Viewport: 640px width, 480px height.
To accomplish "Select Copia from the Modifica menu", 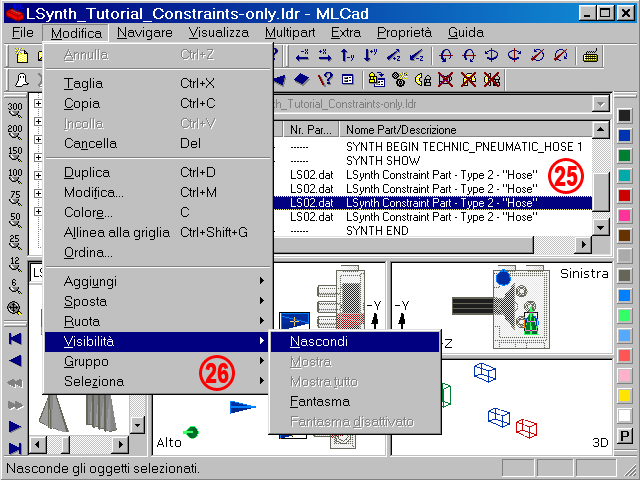I will [157, 103].
